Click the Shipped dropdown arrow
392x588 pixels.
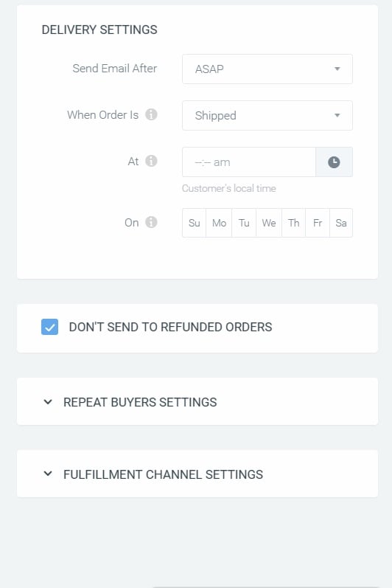(337, 116)
